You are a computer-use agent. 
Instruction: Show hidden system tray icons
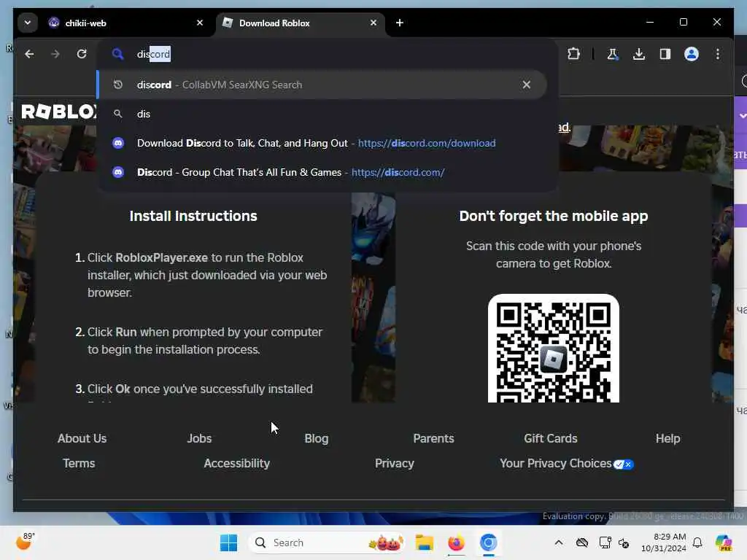coord(559,542)
